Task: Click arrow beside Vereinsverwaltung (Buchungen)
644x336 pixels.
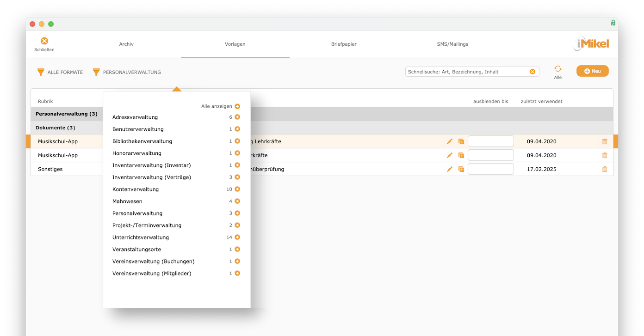Action: coord(237,262)
